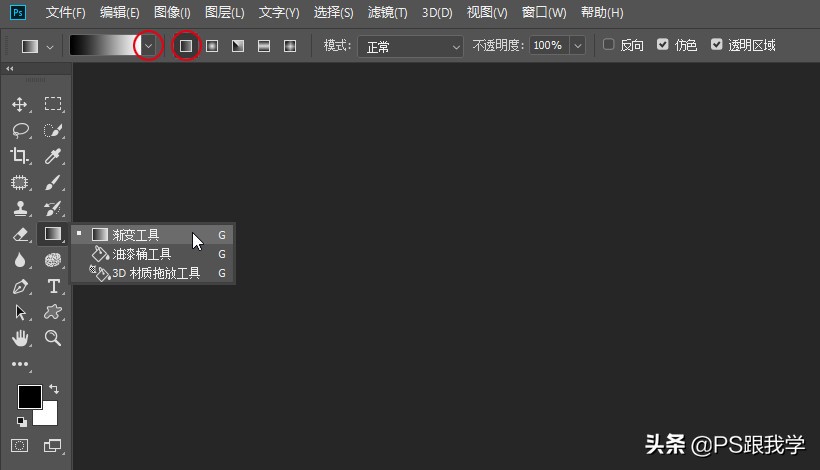Select the Type tool

click(x=53, y=286)
